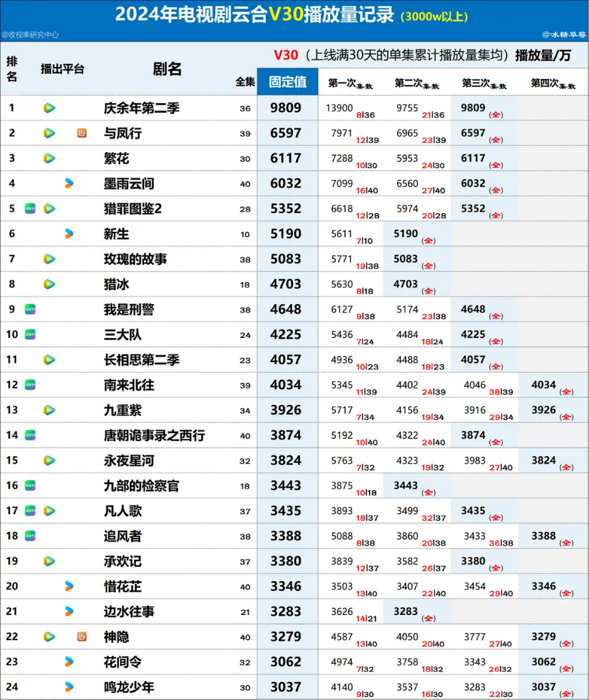Click Youku icon beside 新生
This screenshot has width=589, height=700.
(69, 234)
